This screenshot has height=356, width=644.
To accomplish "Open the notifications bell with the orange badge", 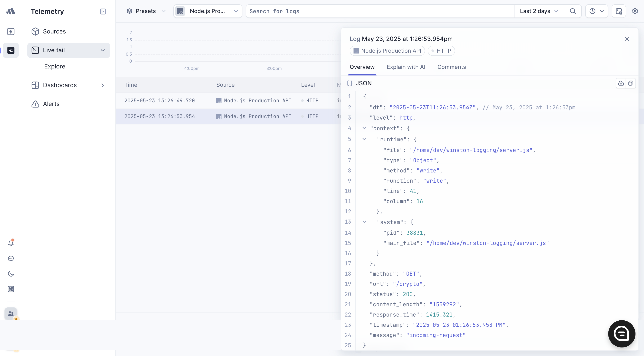I will coord(11,243).
